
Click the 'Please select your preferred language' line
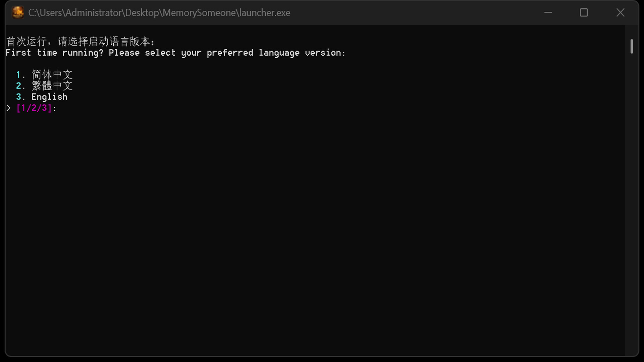(x=175, y=53)
